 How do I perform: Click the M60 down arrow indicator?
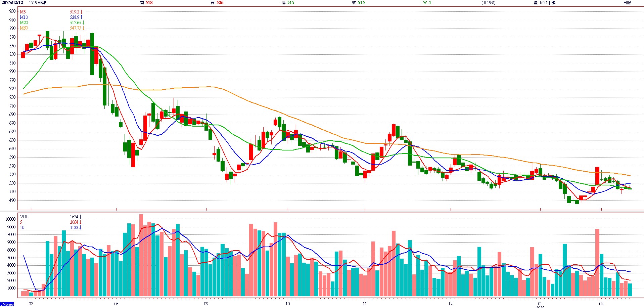(x=83, y=28)
